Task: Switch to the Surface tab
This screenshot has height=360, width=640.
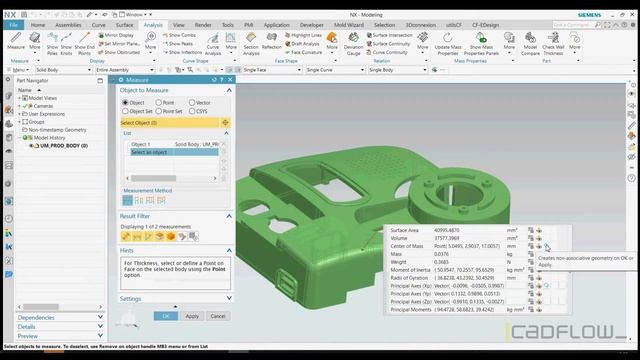Action: coord(124,25)
